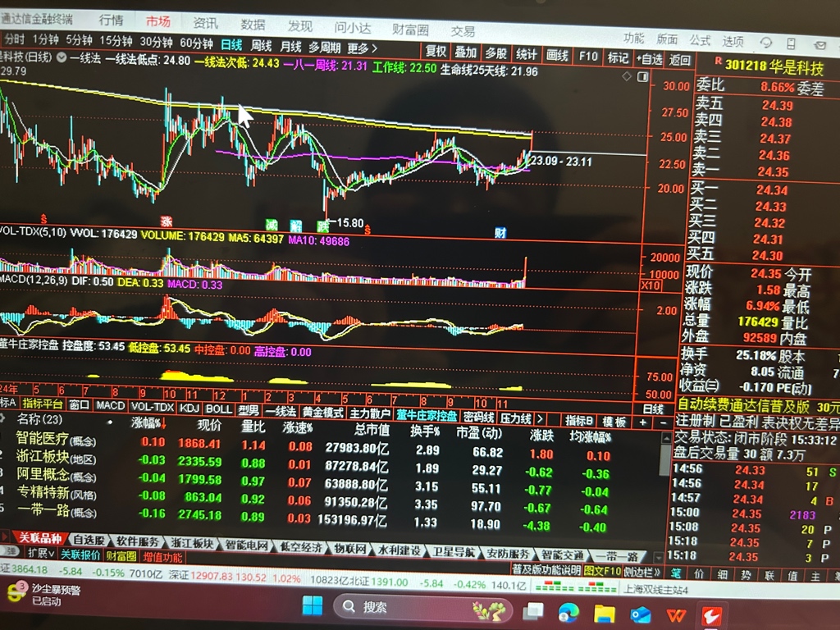Expand more indicators arrow after 压力线
The width and height of the screenshot is (840, 630).
pyautogui.click(x=540, y=418)
